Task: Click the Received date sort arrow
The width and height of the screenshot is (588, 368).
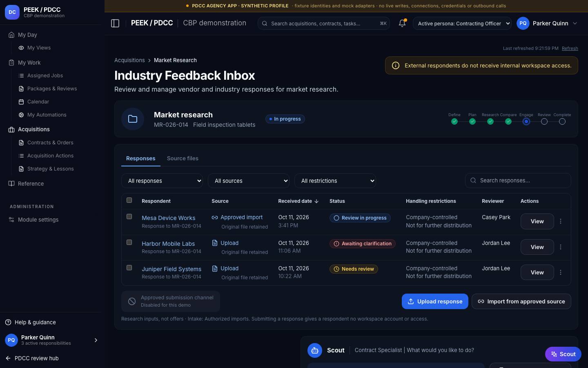Action: 316,201
